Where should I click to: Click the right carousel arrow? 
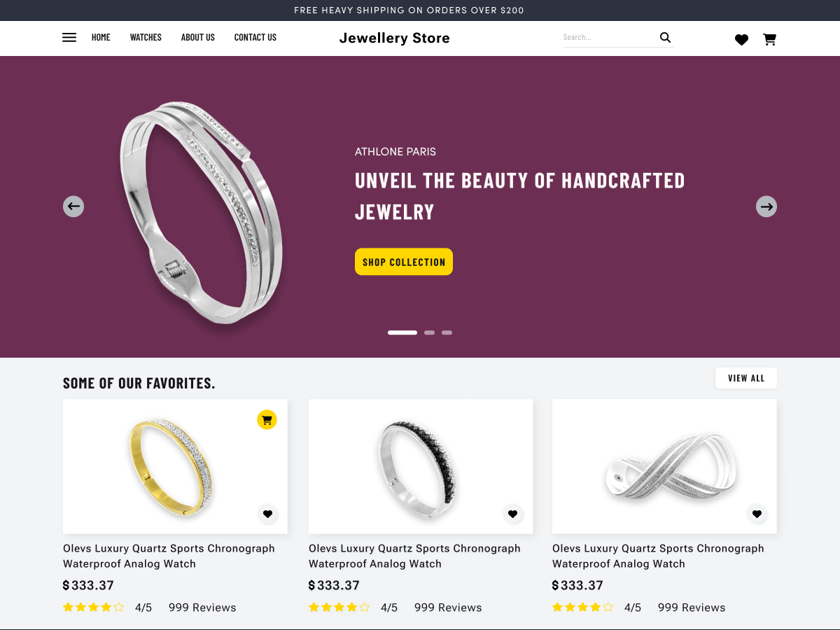[x=766, y=206]
